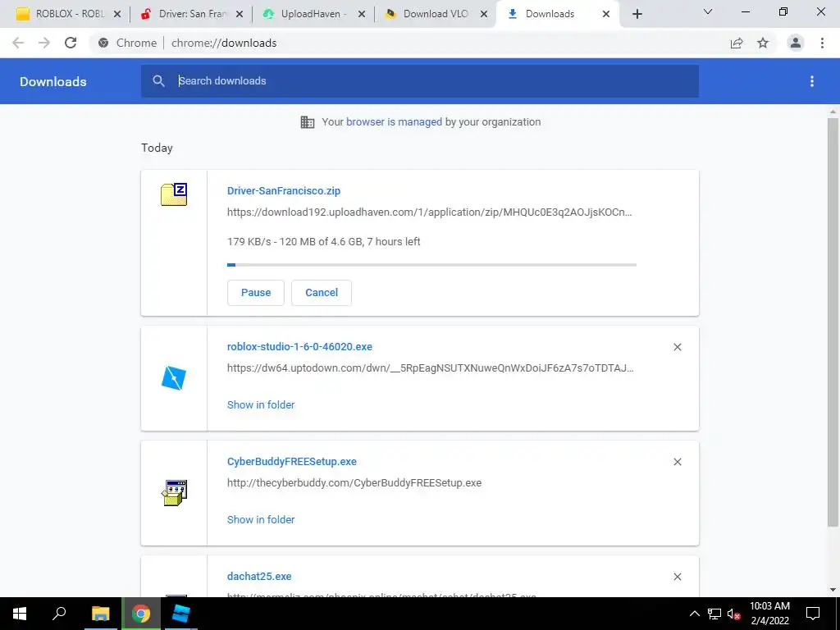Share this page icon

pyautogui.click(x=737, y=43)
